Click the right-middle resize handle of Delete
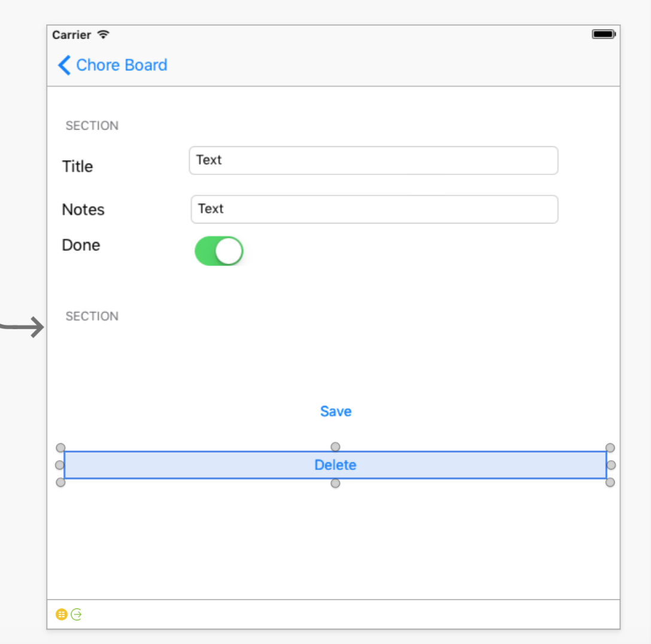Screen dimensions: 651x644 tap(611, 465)
